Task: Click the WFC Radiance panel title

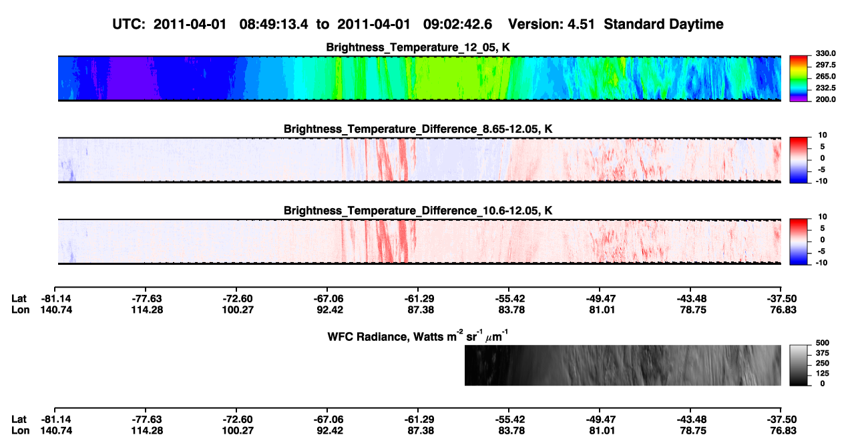Action: [418, 336]
